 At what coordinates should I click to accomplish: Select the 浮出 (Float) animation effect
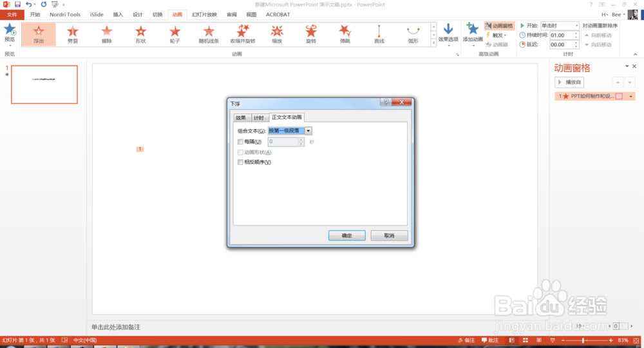coord(39,34)
